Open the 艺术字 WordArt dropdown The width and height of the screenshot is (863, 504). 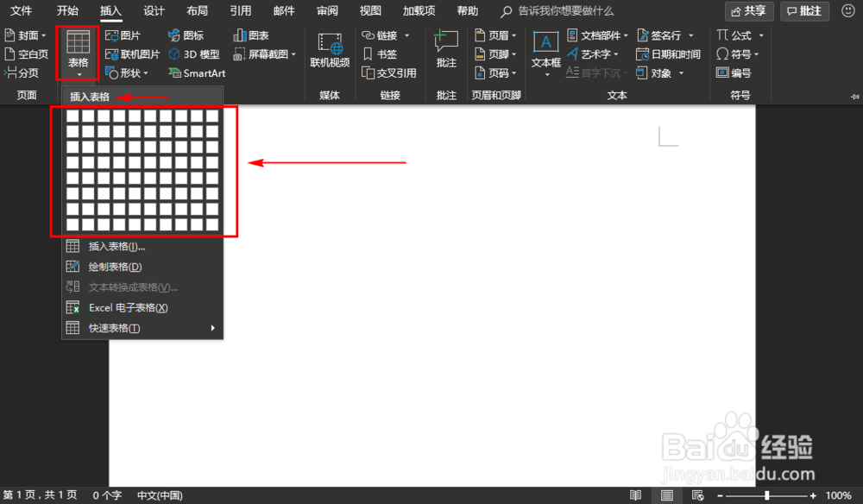593,54
